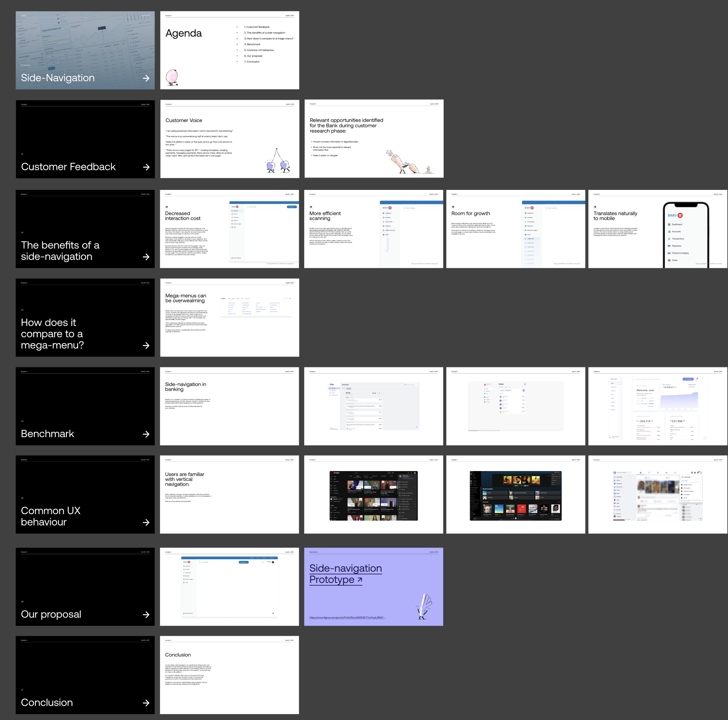Click the arrow on 'The benefits of a side-navigation' slide
Image resolution: width=728 pixels, height=720 pixels.
click(x=146, y=257)
